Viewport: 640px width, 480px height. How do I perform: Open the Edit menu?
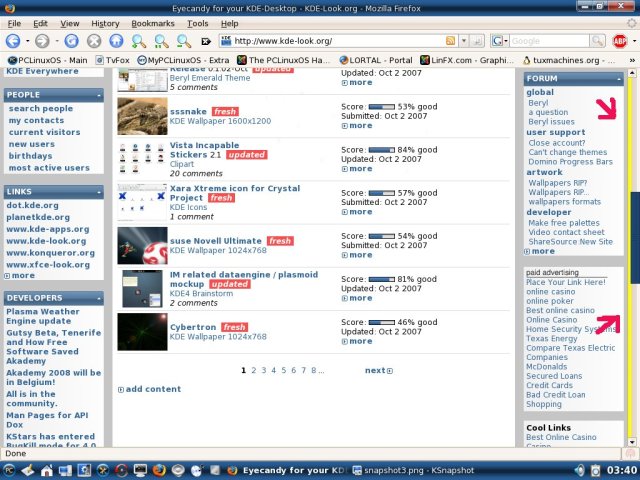point(40,24)
